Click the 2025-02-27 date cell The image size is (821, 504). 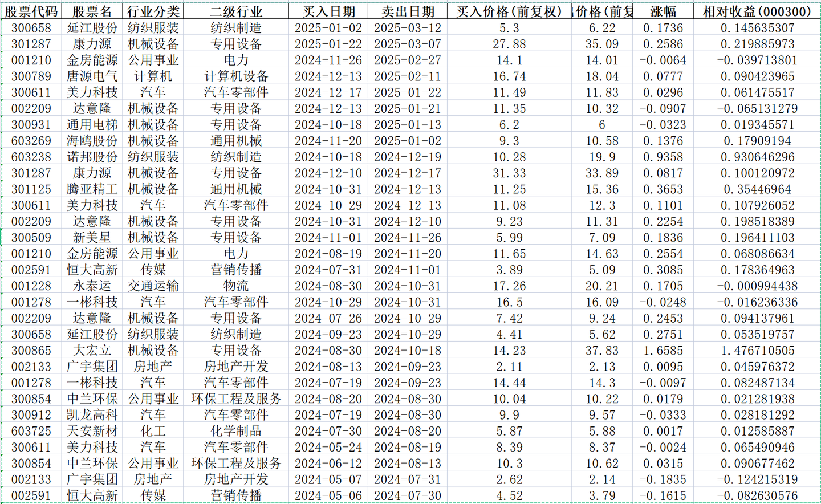point(408,60)
